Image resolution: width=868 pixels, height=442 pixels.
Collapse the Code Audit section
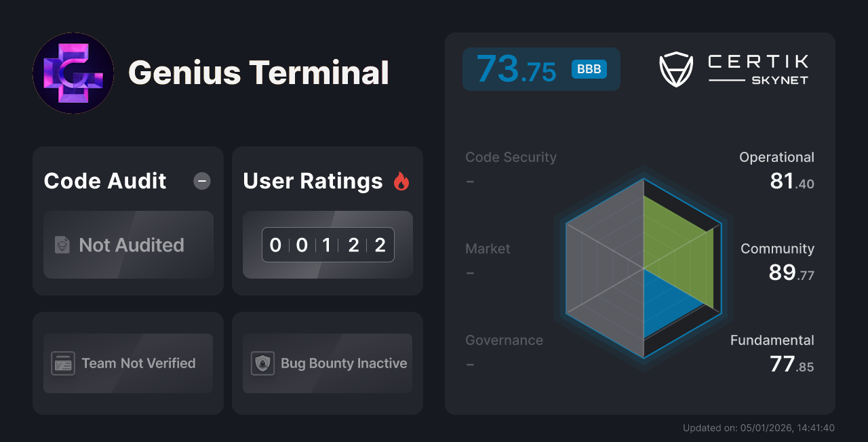tap(201, 180)
